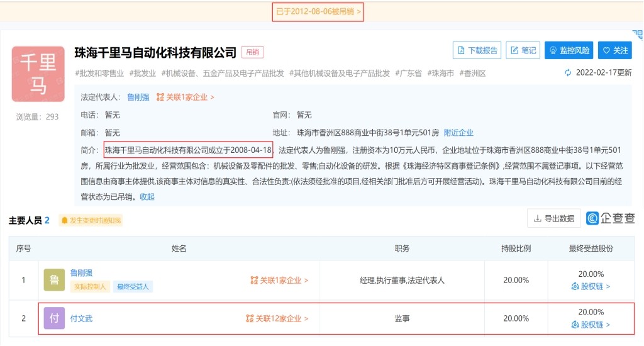Click the 浏览量: 293 view count
This screenshot has width=644, height=346.
[37, 117]
